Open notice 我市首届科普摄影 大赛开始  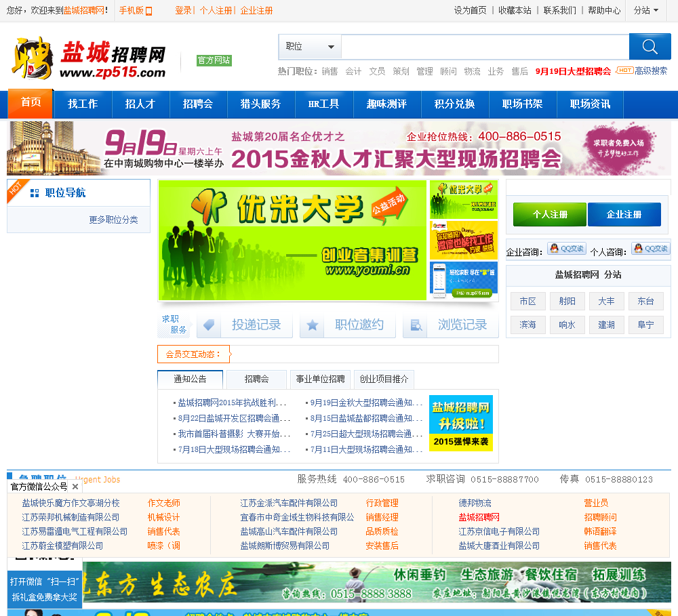click(234, 434)
